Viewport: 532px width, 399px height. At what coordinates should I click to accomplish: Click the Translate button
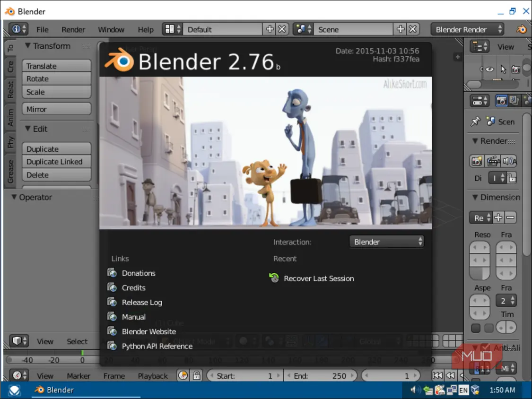[x=57, y=66]
